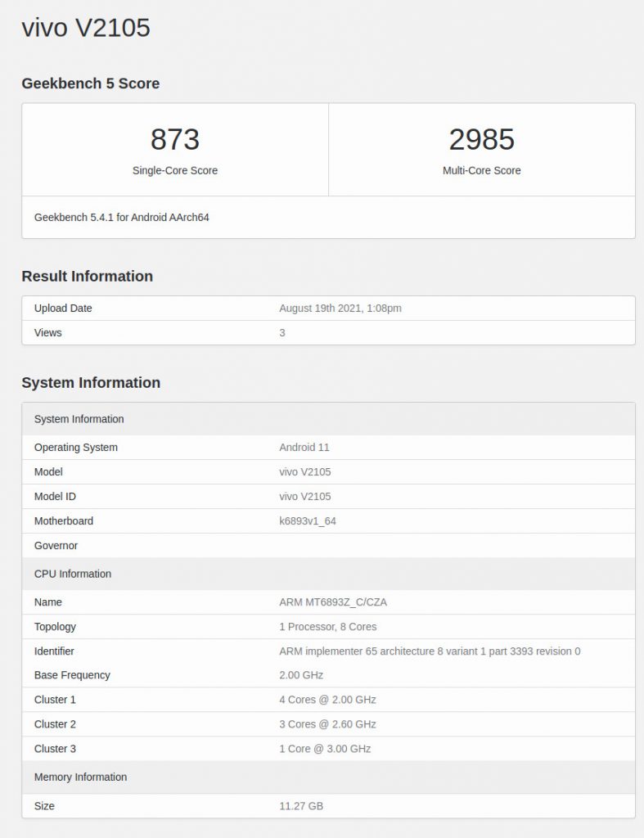
Task: Click the Operating System label
Action: coord(76,448)
